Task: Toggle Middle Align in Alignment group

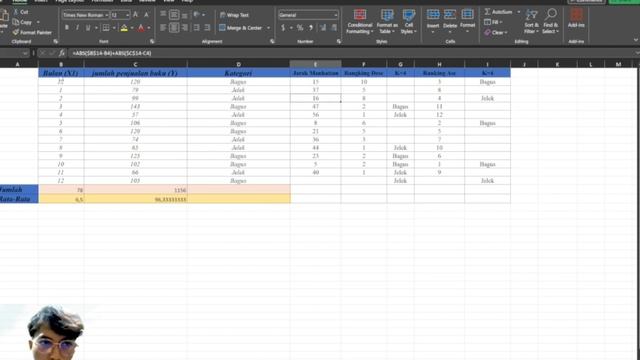Action: pyautogui.click(x=174, y=15)
